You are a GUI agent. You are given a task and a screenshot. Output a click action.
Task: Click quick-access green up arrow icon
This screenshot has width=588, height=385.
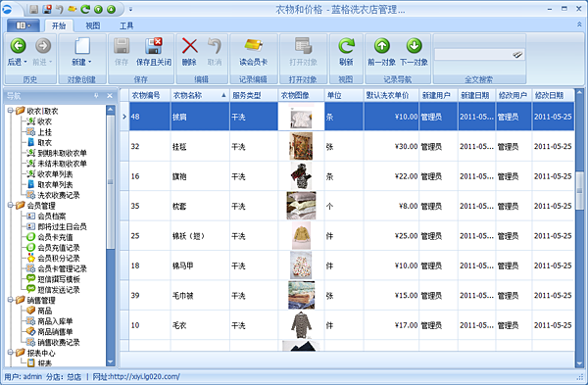tap(111, 9)
